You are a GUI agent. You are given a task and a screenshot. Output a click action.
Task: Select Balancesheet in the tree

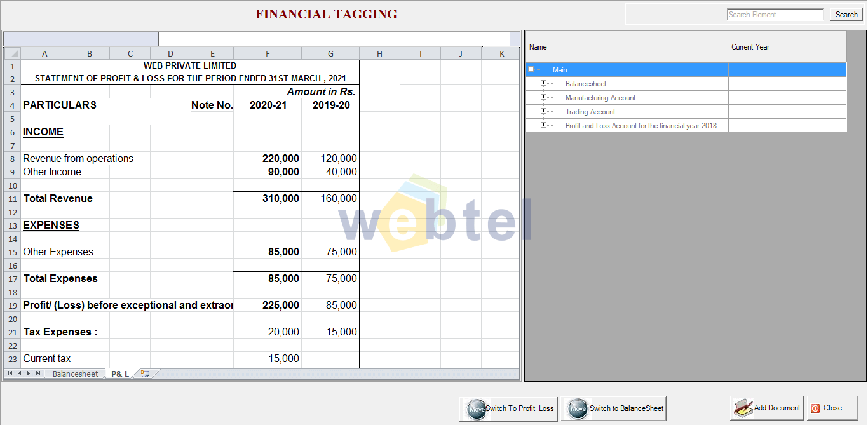pyautogui.click(x=586, y=84)
